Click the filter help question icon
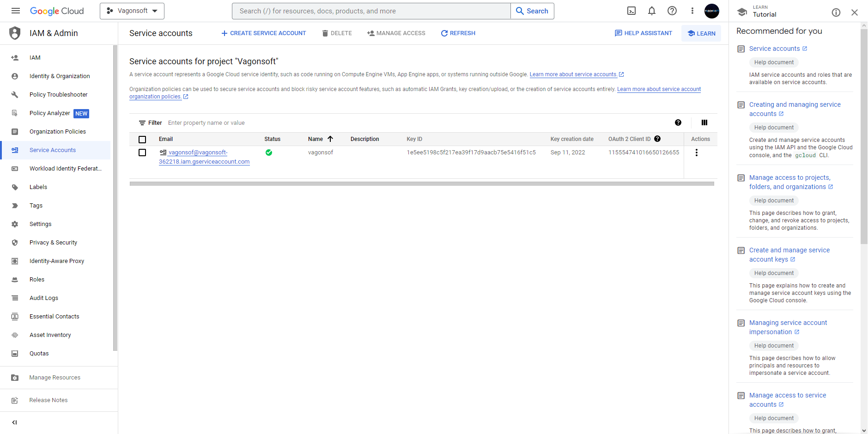This screenshot has width=868, height=434. [x=678, y=122]
